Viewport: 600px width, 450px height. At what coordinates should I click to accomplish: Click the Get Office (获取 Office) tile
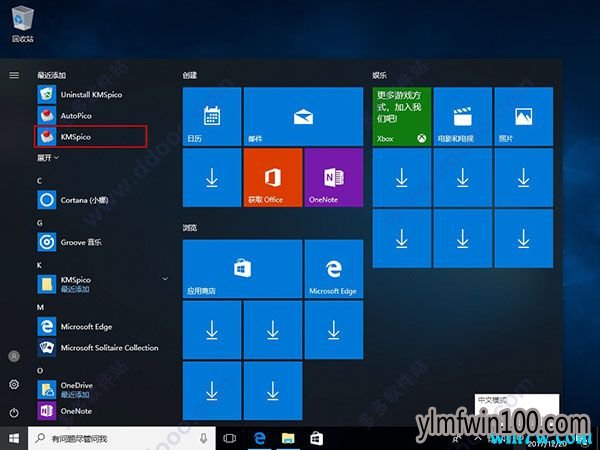pos(272,179)
